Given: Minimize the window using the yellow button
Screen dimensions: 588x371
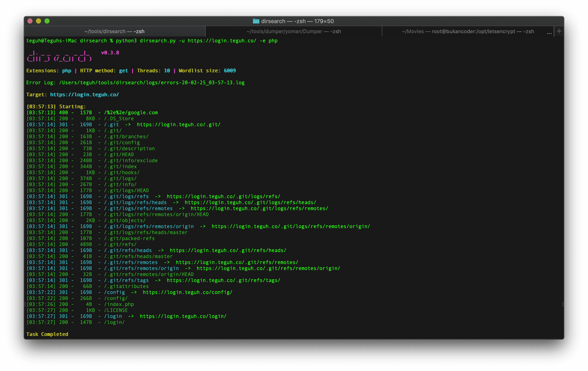Looking at the screenshot, I should [x=38, y=21].
